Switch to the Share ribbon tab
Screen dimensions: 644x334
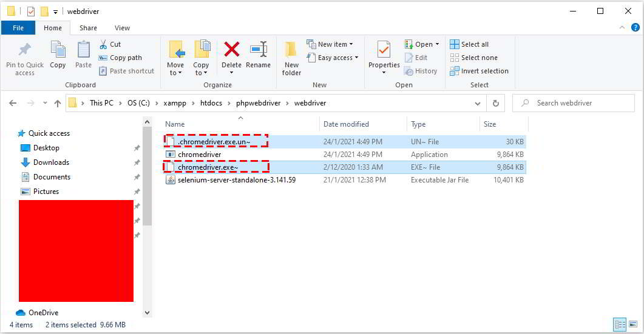pyautogui.click(x=88, y=28)
